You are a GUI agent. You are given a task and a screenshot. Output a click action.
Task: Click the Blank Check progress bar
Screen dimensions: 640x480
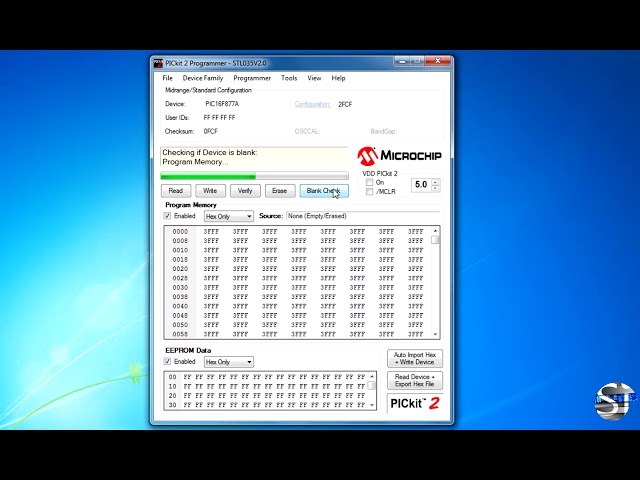point(255,176)
